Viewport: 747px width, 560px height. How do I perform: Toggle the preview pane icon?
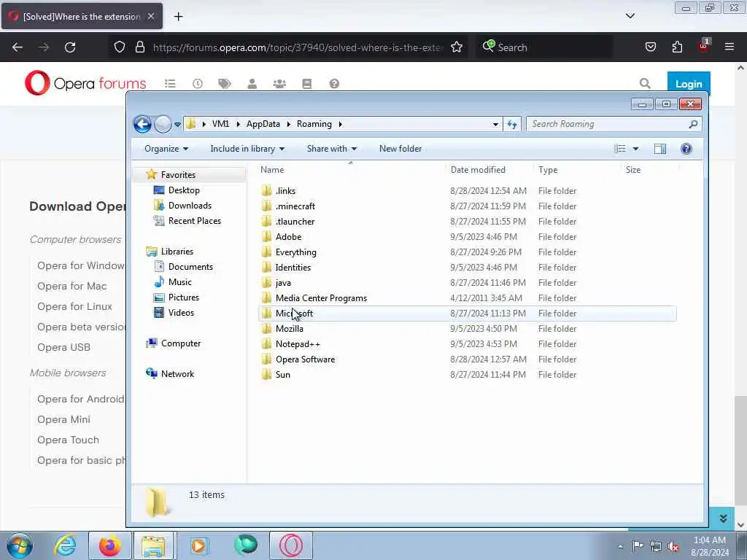pos(659,149)
